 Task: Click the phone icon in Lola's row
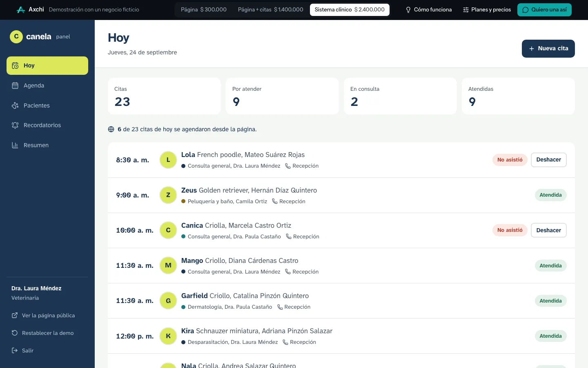coord(288,166)
